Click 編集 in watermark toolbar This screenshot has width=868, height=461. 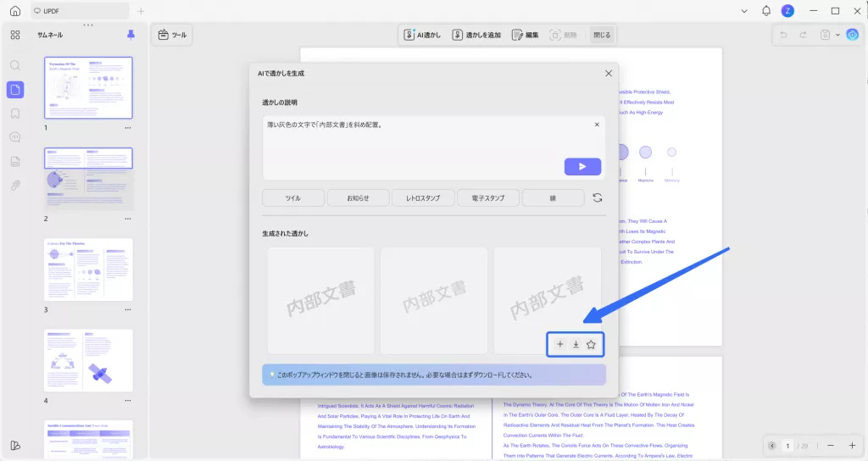(526, 35)
